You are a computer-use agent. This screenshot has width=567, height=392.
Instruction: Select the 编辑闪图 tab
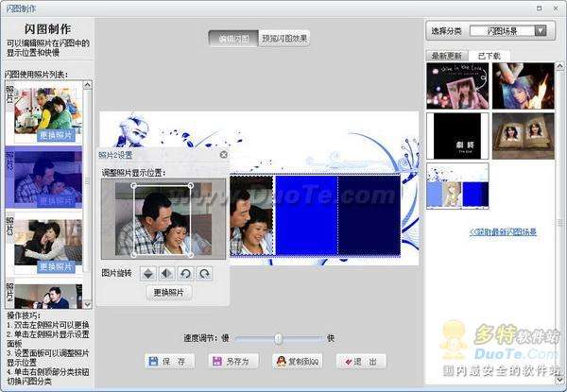click(x=233, y=39)
